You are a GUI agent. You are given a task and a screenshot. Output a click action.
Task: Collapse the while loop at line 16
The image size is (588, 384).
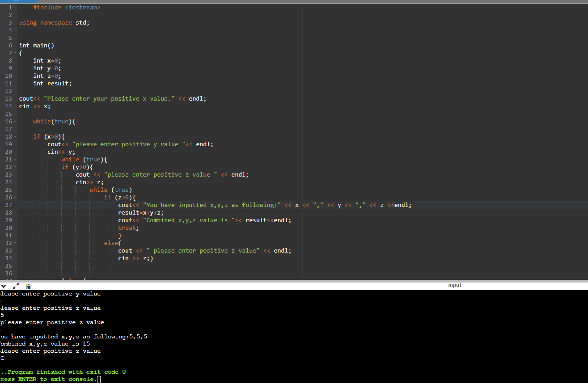15,122
